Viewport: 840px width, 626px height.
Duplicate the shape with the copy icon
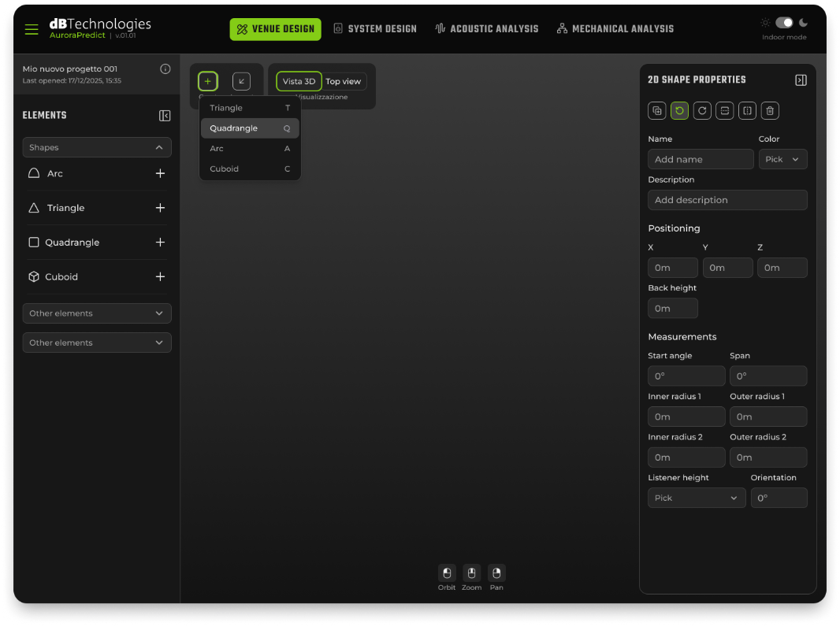pos(656,111)
